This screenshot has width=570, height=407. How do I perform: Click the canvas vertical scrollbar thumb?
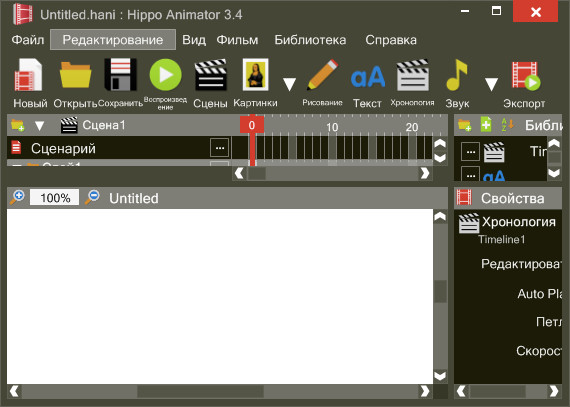[x=440, y=291]
